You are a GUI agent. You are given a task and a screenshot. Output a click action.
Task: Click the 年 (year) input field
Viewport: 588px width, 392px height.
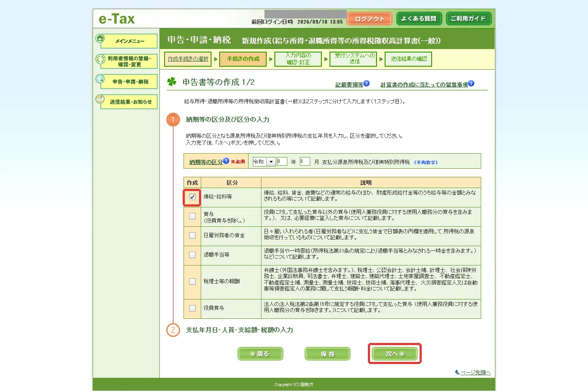coord(282,162)
